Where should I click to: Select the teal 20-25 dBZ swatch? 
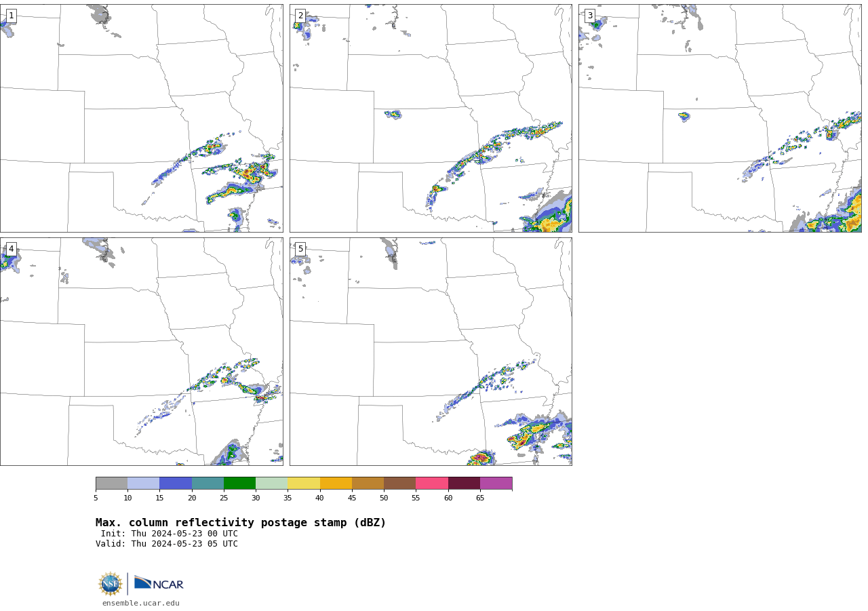point(208,484)
